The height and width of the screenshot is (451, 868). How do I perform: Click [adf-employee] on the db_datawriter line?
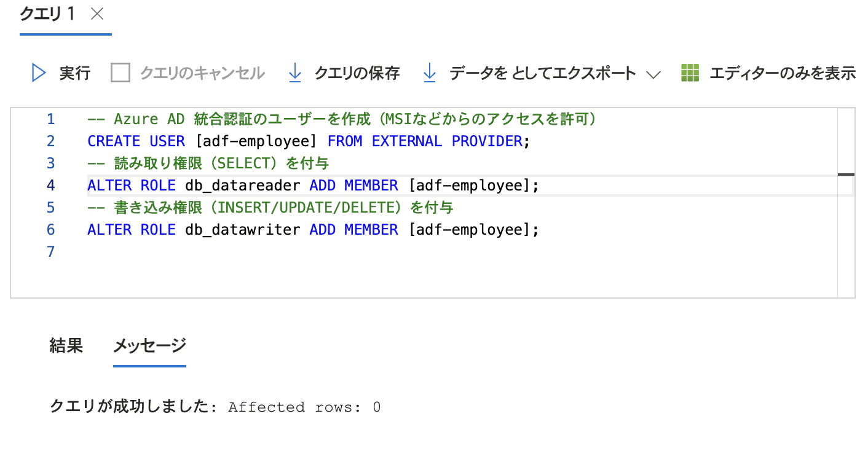pos(469,230)
